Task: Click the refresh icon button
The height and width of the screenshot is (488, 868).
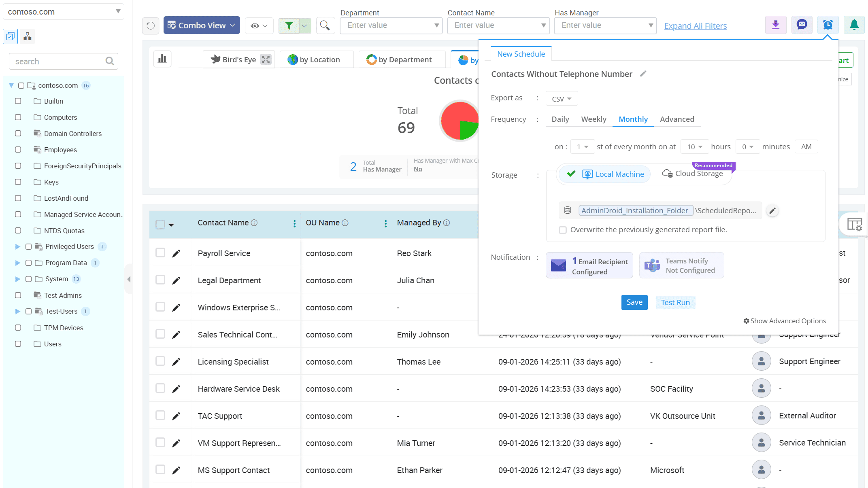Action: [151, 25]
